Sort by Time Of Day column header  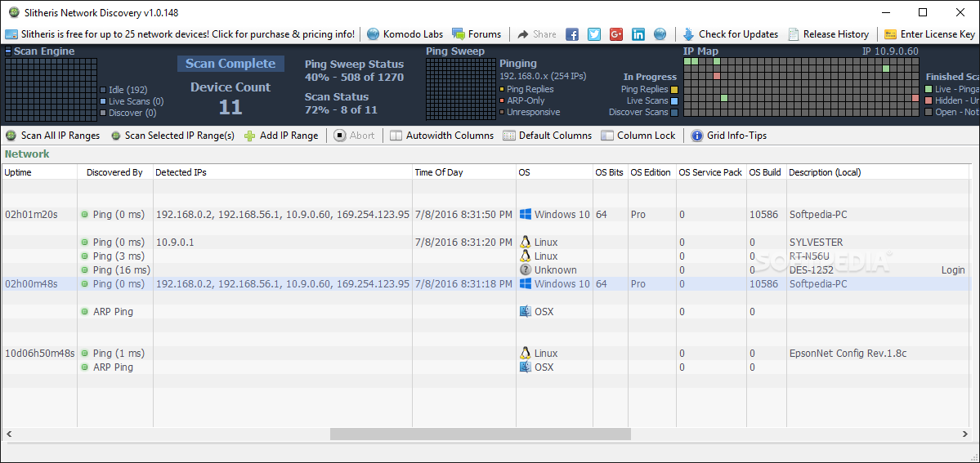464,172
